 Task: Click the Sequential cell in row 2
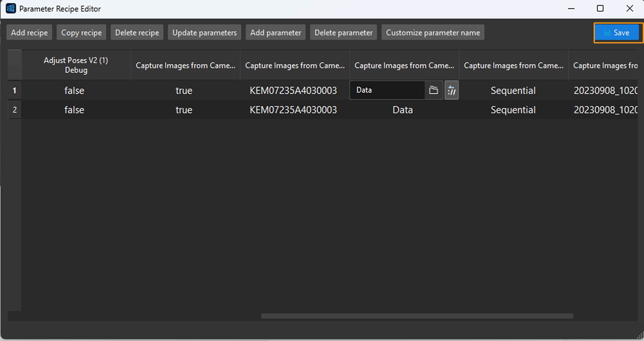pos(513,110)
